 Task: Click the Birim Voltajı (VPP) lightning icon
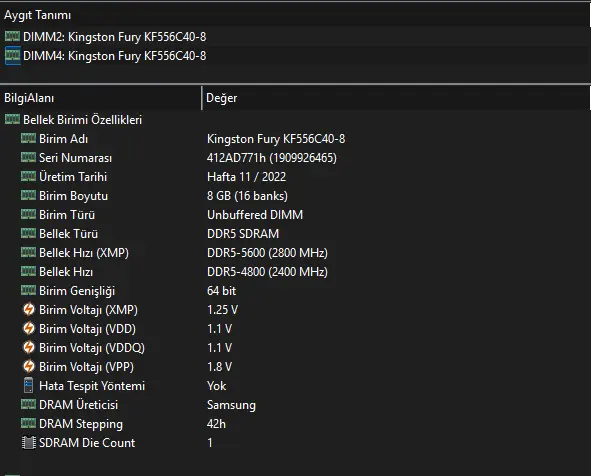click(29, 366)
